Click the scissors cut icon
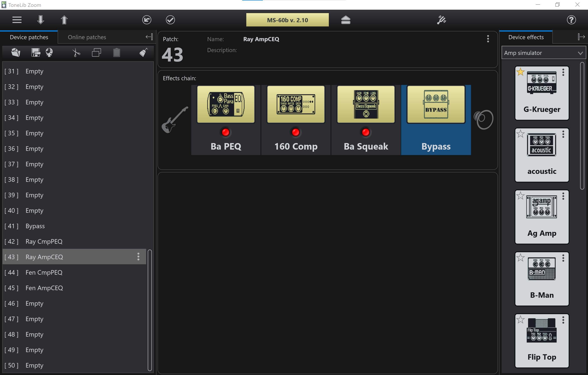Viewport: 588px width, 375px height. pyautogui.click(x=76, y=52)
